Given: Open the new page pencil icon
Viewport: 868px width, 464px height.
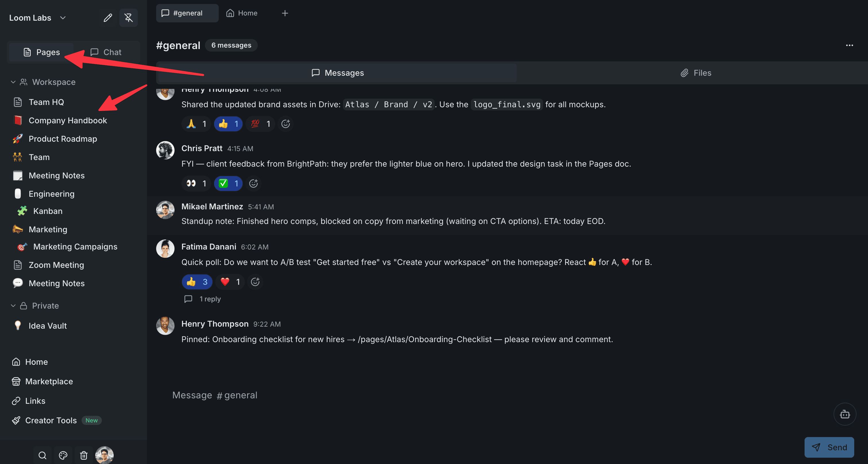Looking at the screenshot, I should click(108, 17).
